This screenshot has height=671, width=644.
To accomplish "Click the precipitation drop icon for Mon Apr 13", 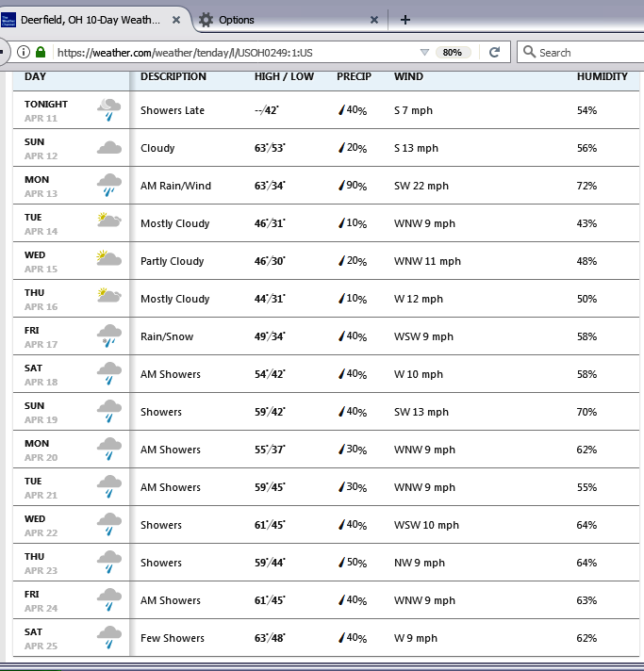I will click(341, 186).
